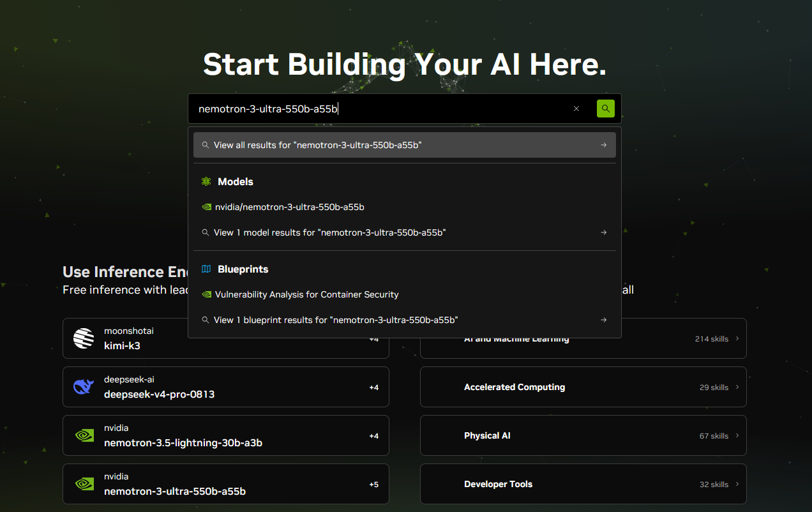The image size is (812, 512).
Task: Select the Blueprints section heading
Action: point(243,269)
